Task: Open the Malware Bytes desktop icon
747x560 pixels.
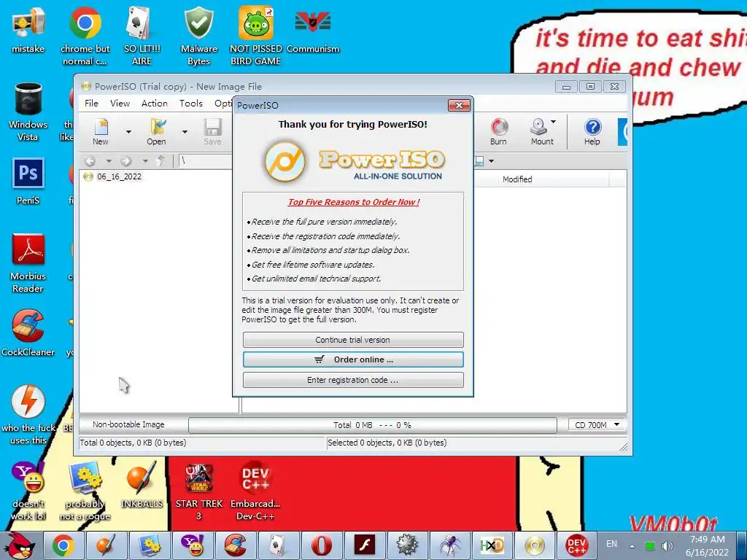Action: tap(199, 36)
